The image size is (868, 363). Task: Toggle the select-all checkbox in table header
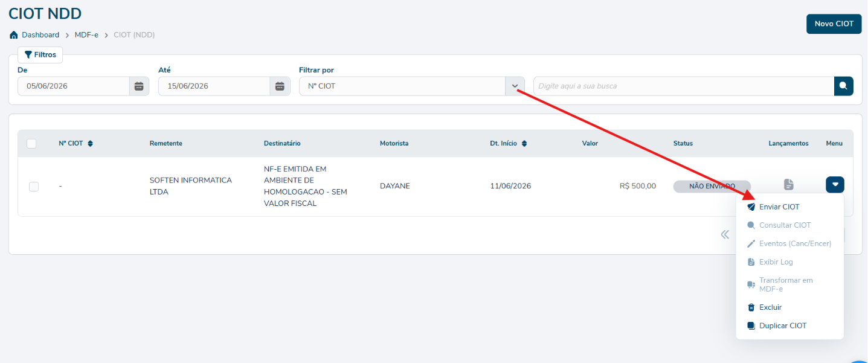coord(31,144)
